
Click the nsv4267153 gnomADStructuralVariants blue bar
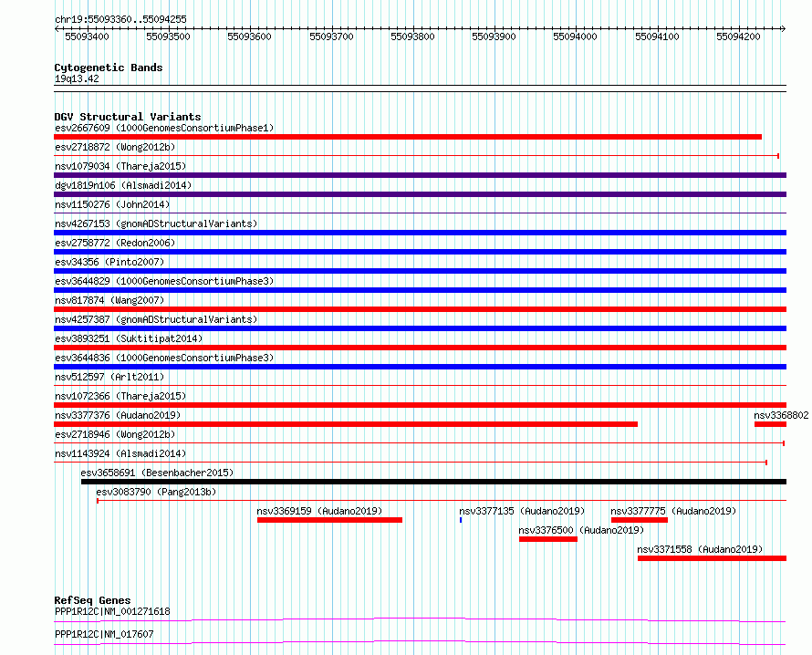click(420, 233)
